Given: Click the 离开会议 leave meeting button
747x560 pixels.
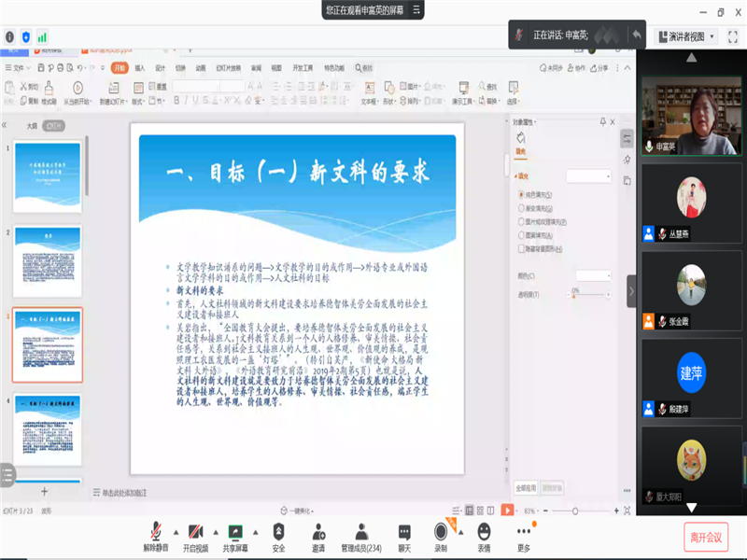Looking at the screenshot, I should coord(706,537).
